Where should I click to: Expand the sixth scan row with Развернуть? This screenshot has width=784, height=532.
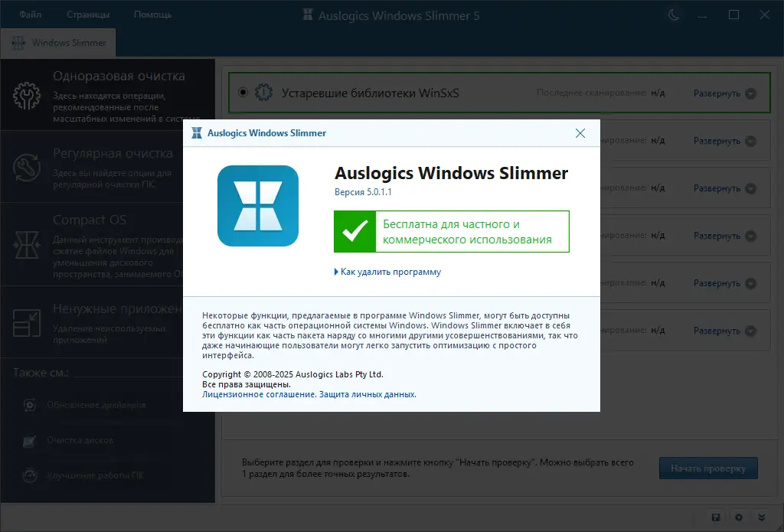point(724,331)
